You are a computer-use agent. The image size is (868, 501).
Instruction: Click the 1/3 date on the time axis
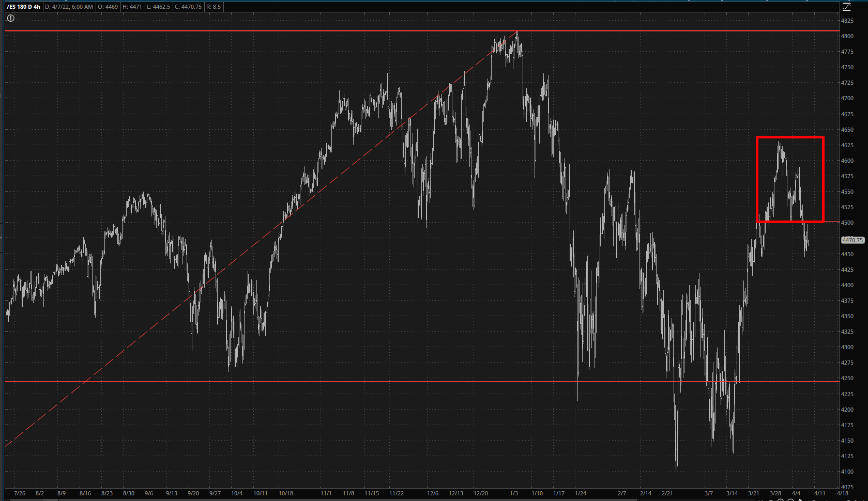point(513,493)
